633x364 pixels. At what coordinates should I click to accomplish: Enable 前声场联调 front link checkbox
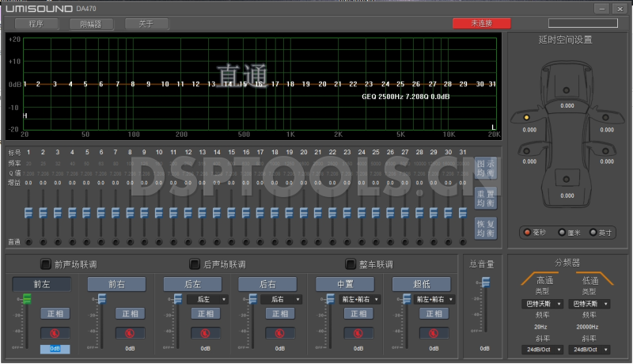[x=46, y=264]
